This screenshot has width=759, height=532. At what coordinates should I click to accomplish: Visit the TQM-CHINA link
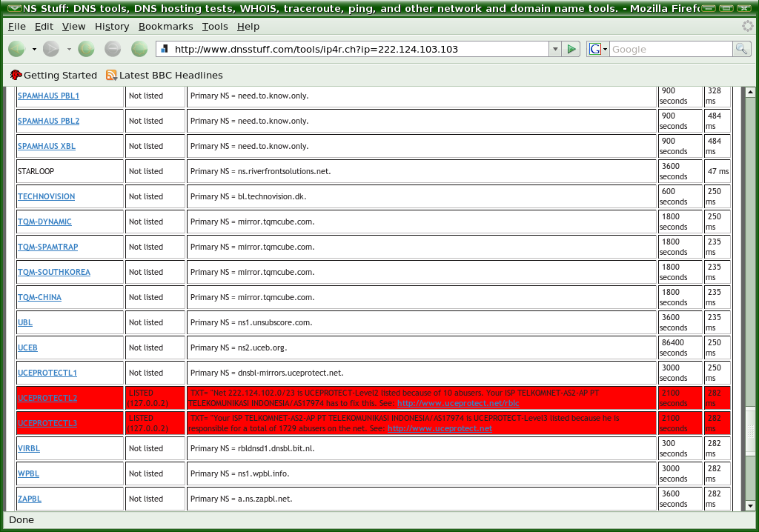pos(40,297)
